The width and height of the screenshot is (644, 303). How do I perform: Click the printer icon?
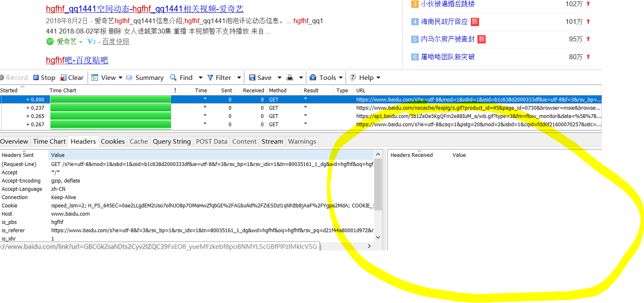click(290, 77)
